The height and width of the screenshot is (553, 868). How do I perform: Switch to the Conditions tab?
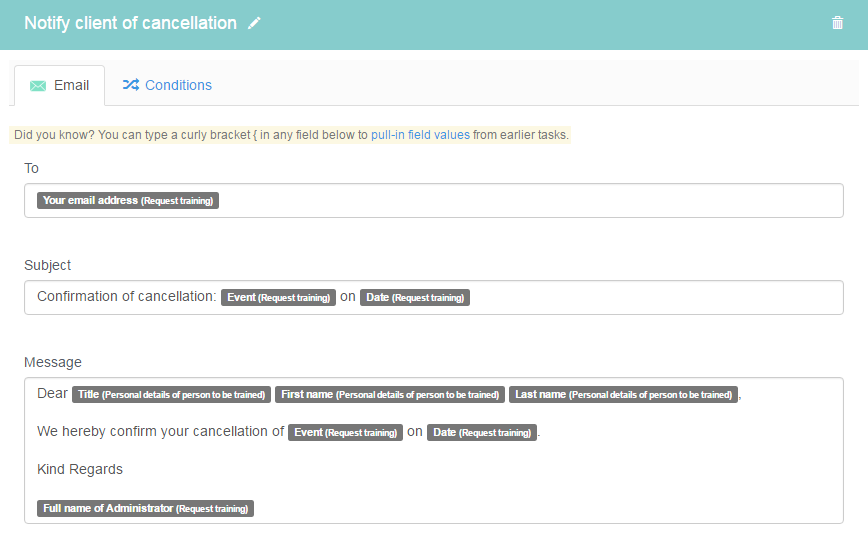click(167, 85)
